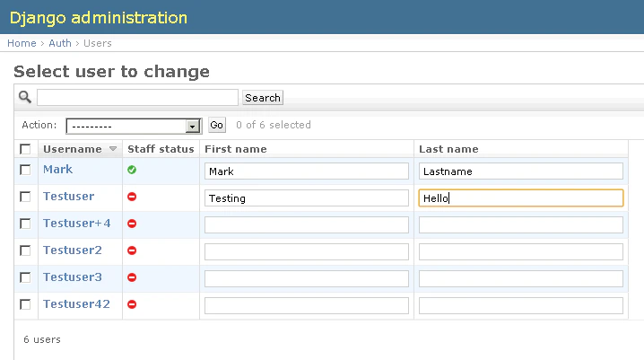The image size is (644, 360).
Task: Open the Action dropdown
Action: pos(134,127)
